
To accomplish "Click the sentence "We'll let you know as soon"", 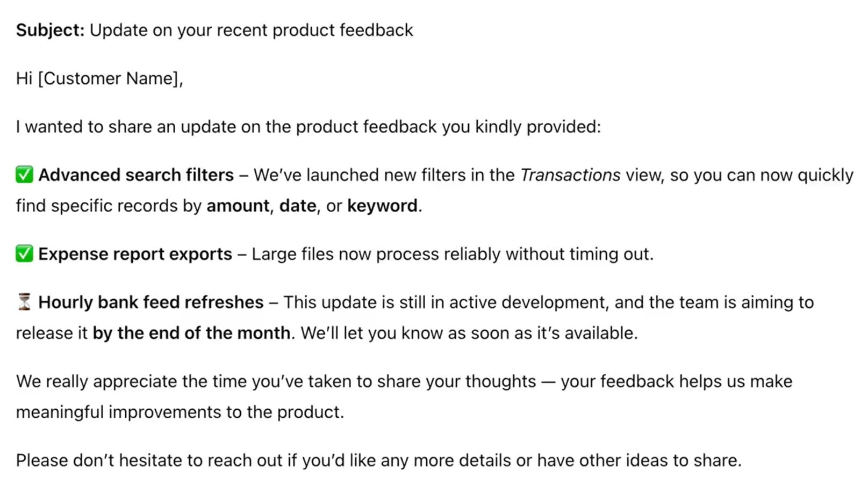I will (x=469, y=333).
